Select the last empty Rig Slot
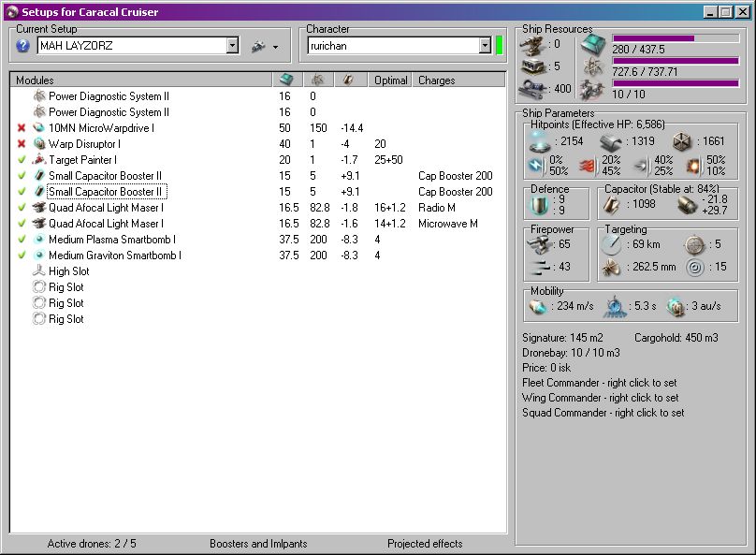This screenshot has height=555, width=756. click(x=258, y=319)
